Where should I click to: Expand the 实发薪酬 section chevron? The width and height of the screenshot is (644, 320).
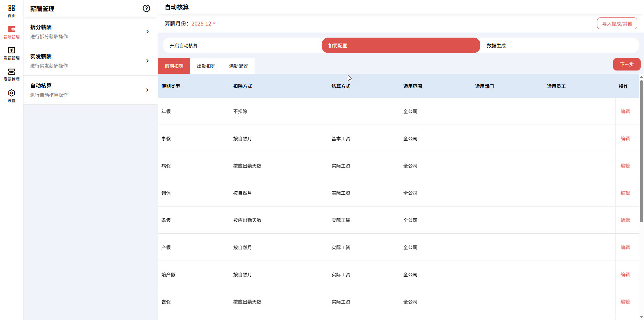147,61
